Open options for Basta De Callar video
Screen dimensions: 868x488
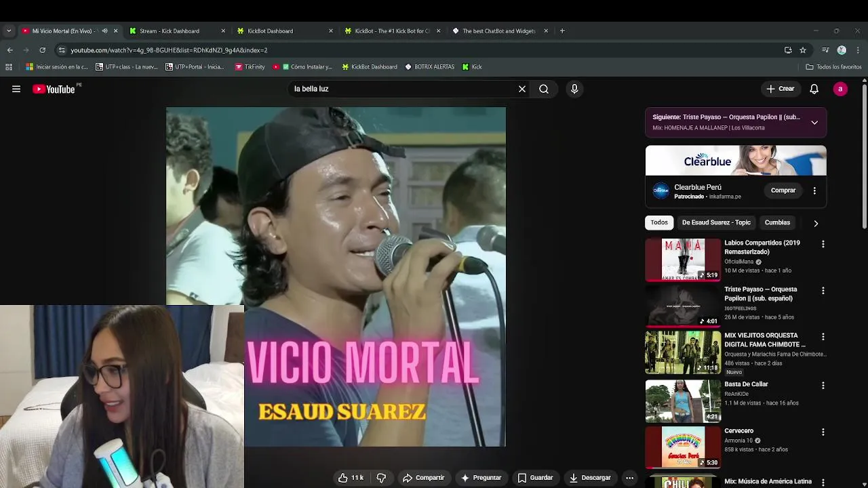click(x=823, y=386)
